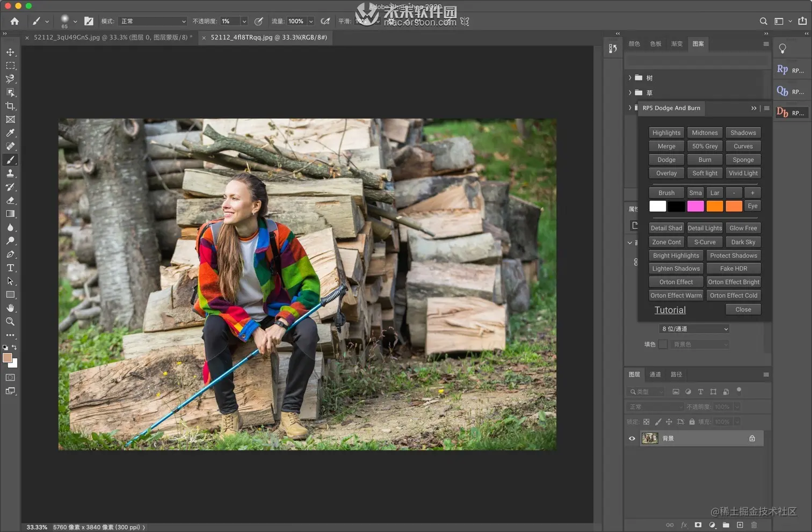Select the Type tool

click(x=10, y=268)
